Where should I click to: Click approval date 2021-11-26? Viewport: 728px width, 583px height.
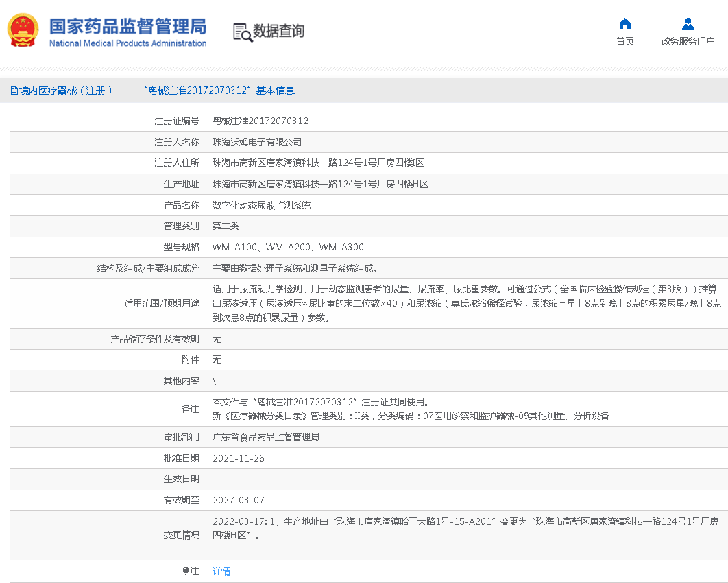coord(239,458)
